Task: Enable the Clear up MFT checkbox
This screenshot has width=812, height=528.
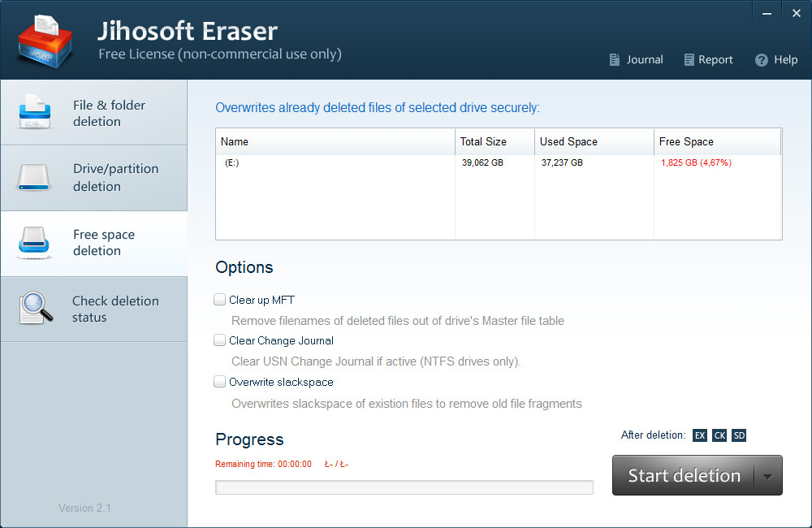Action: pyautogui.click(x=219, y=300)
